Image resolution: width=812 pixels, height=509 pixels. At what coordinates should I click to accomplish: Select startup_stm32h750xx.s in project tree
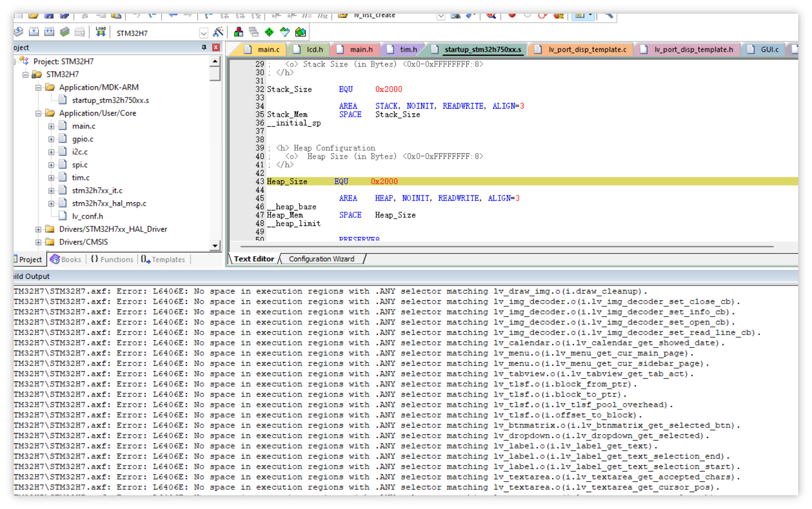tap(110, 101)
